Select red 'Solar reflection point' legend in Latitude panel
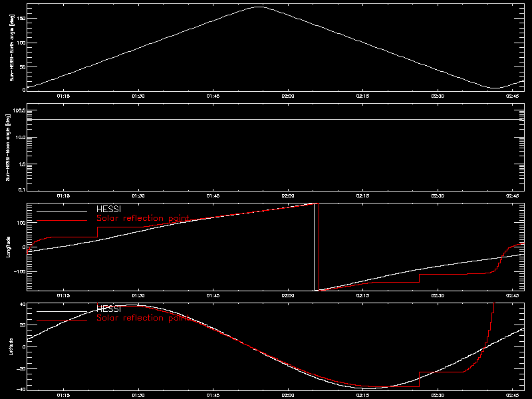Viewport: 532px width, 399px height. click(x=143, y=318)
